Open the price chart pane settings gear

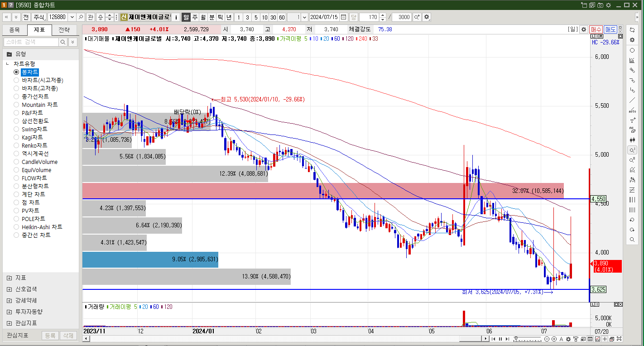[584, 29]
